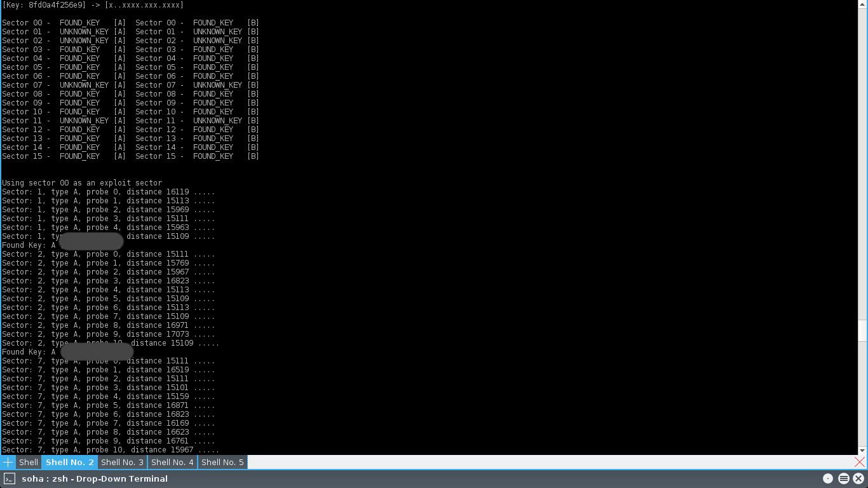Click the 'Sector 11 - UNKNOWN_KEY [A]' entry
868x488 pixels.
point(64,121)
